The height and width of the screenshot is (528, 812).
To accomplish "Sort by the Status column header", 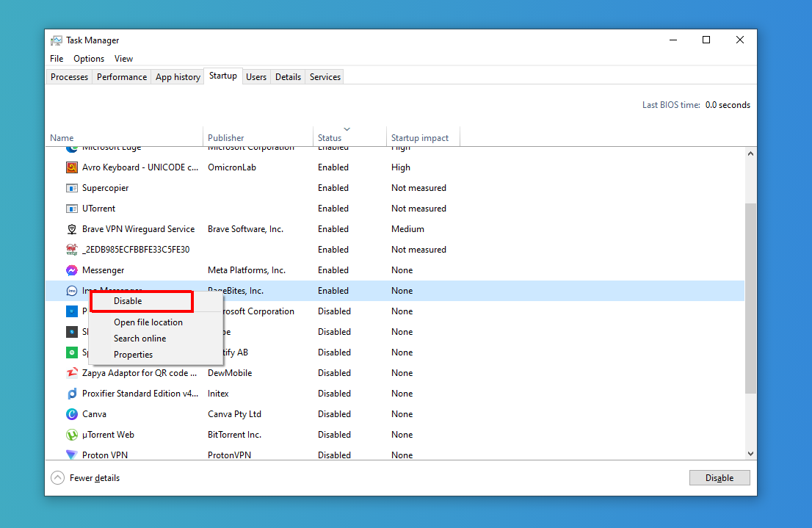I will tap(349, 138).
